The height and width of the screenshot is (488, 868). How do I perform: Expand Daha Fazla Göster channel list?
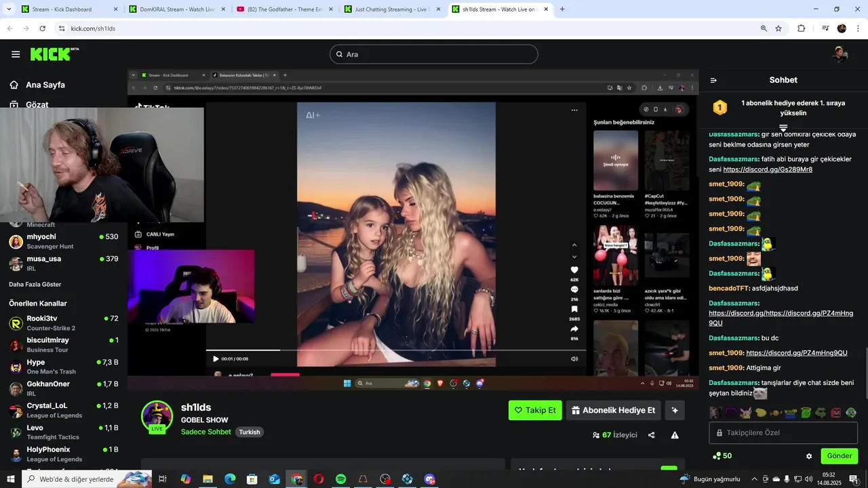coord(35,284)
